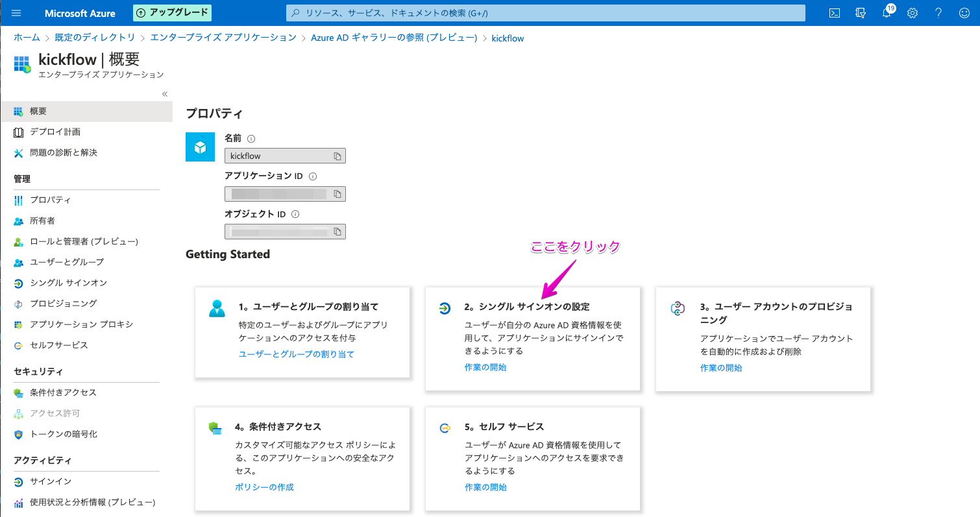Copy the Object ID value
The height and width of the screenshot is (517, 980).
point(337,232)
